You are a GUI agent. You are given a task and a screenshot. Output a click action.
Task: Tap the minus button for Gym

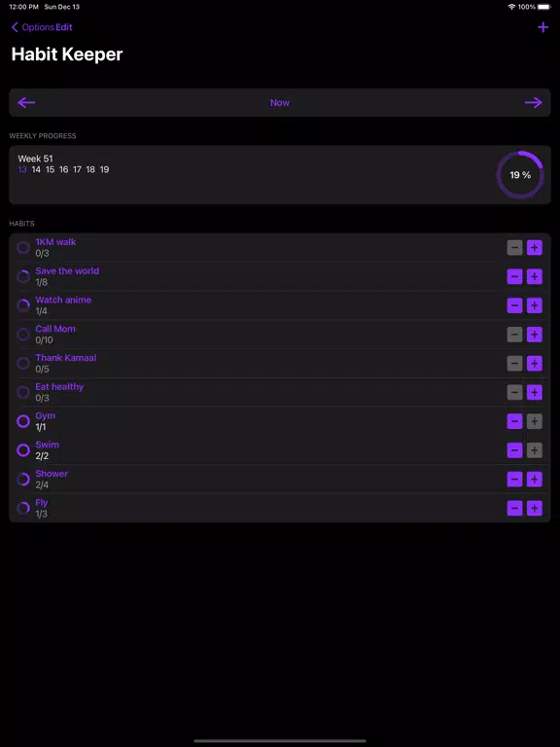(514, 421)
